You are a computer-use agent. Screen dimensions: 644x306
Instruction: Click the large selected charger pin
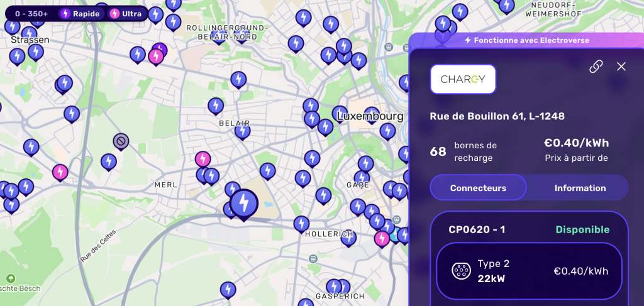click(244, 204)
